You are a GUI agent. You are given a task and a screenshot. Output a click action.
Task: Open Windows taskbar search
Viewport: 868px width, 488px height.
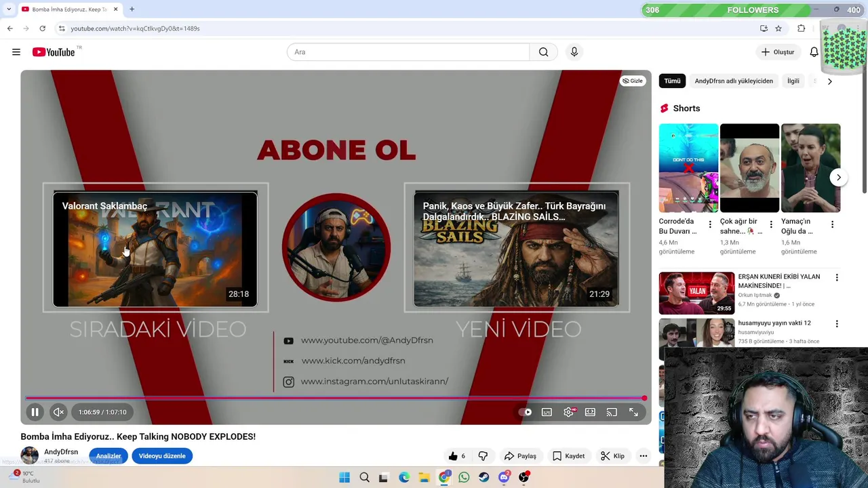[364, 477]
